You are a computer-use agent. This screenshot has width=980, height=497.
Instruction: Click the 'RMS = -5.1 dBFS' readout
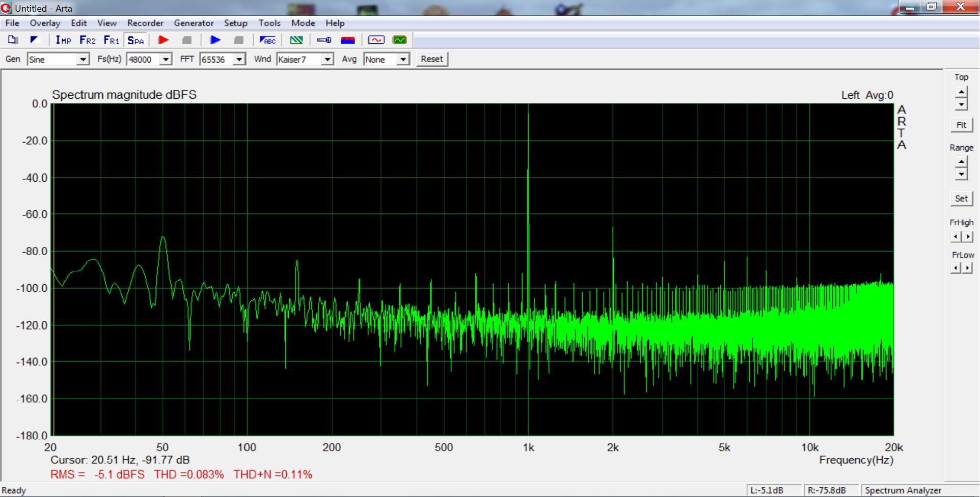[97, 475]
